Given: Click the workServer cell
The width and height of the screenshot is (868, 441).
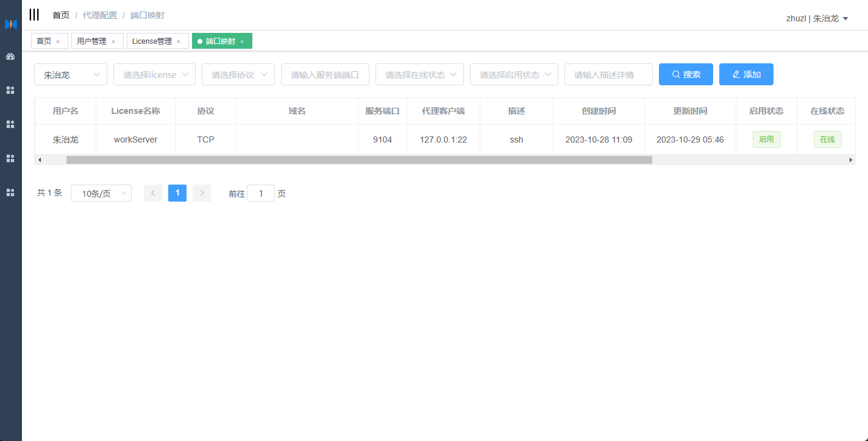Looking at the screenshot, I should (x=135, y=139).
